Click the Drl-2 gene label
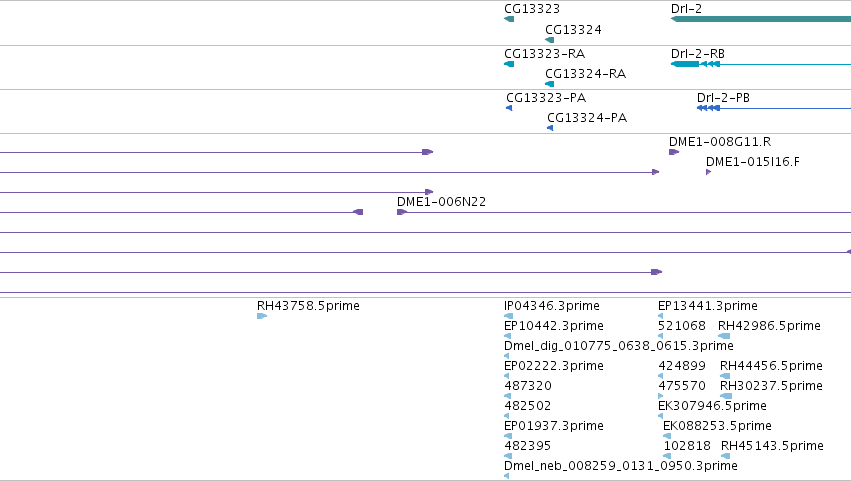 (686, 9)
